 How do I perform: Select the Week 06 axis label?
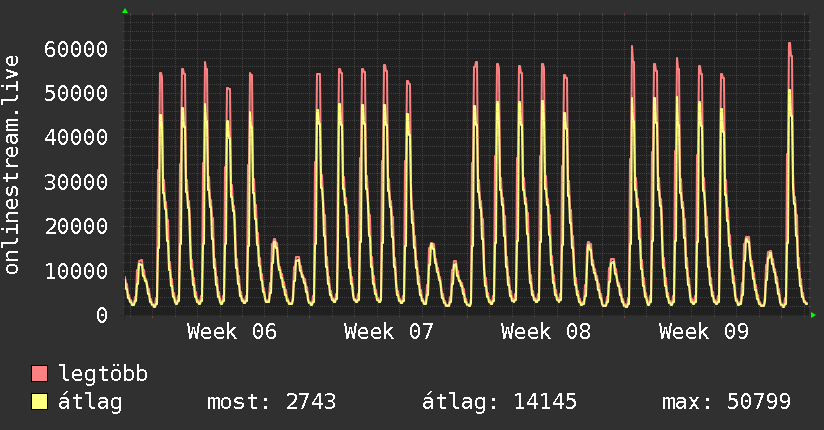click(x=232, y=332)
